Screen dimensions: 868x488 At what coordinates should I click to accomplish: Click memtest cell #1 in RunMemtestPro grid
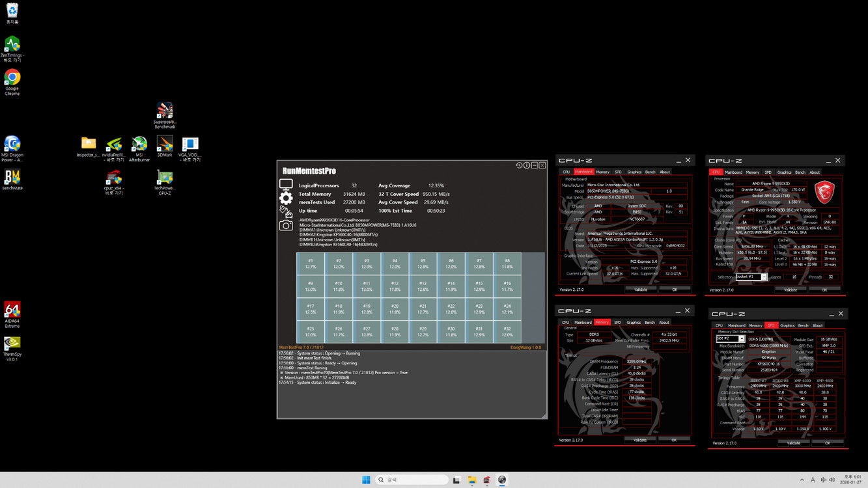(311, 264)
